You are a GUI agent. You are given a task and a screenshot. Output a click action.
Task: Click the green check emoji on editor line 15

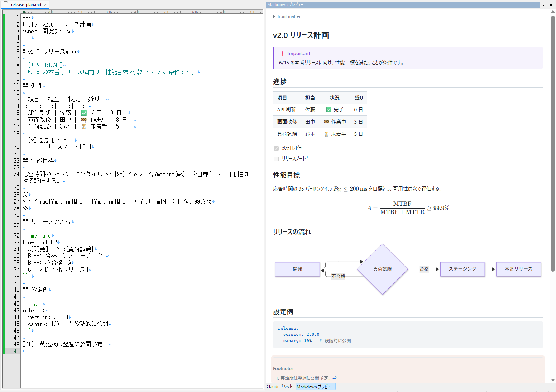coord(84,113)
